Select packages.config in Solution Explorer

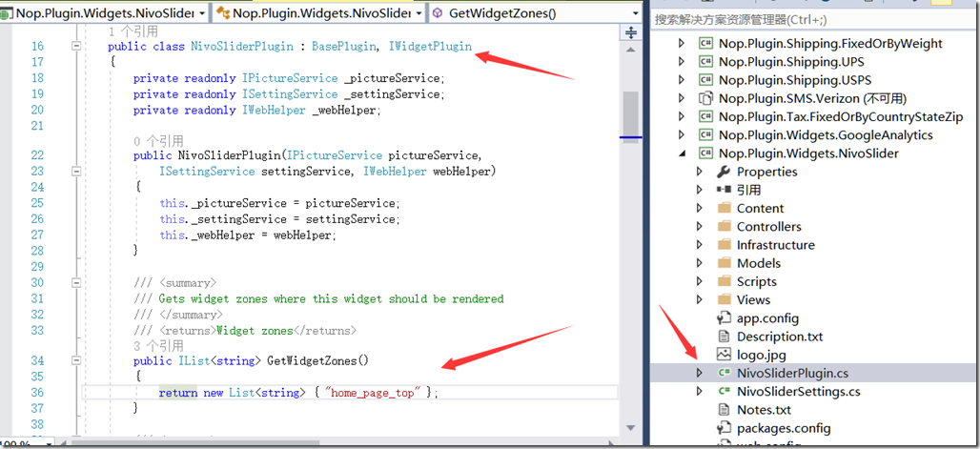784,428
